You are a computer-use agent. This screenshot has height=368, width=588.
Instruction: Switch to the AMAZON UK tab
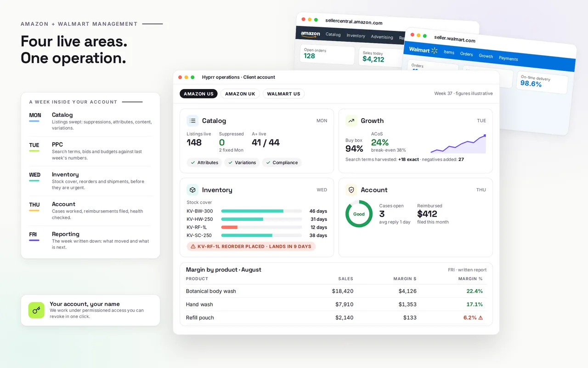240,94
